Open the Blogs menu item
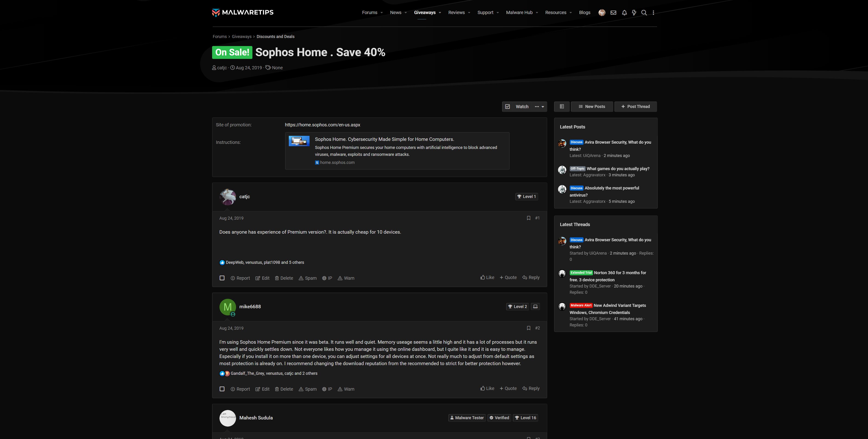The height and width of the screenshot is (439, 868). (x=584, y=12)
